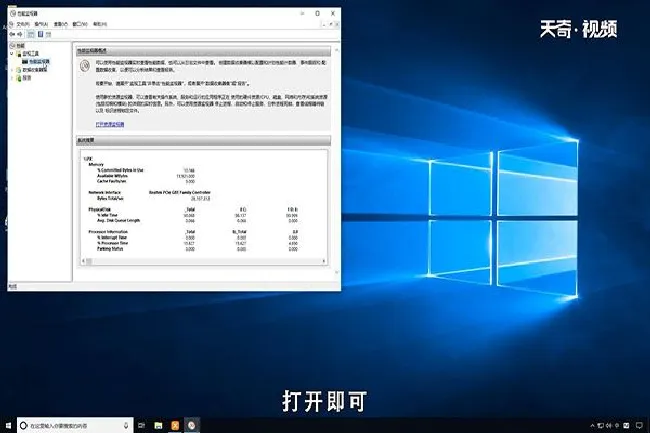Click the right pane vertical scrollbar up arrow
The height and width of the screenshot is (433, 650).
[336, 50]
